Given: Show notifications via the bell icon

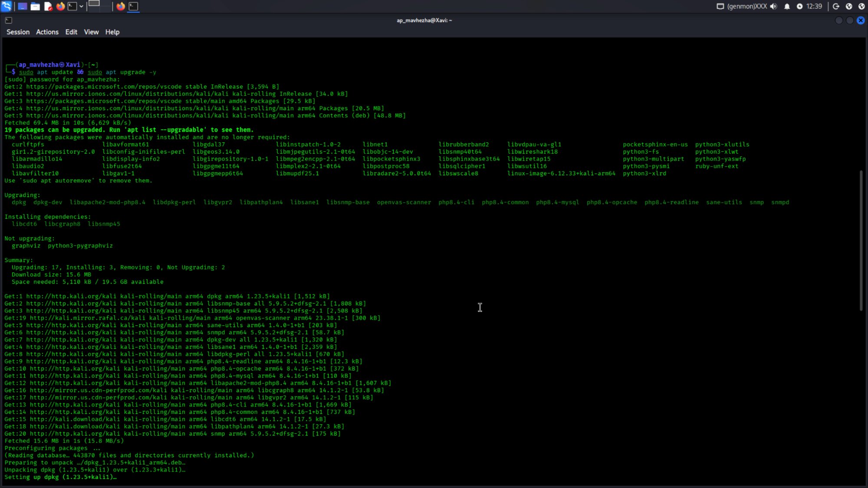Looking at the screenshot, I should point(787,6).
